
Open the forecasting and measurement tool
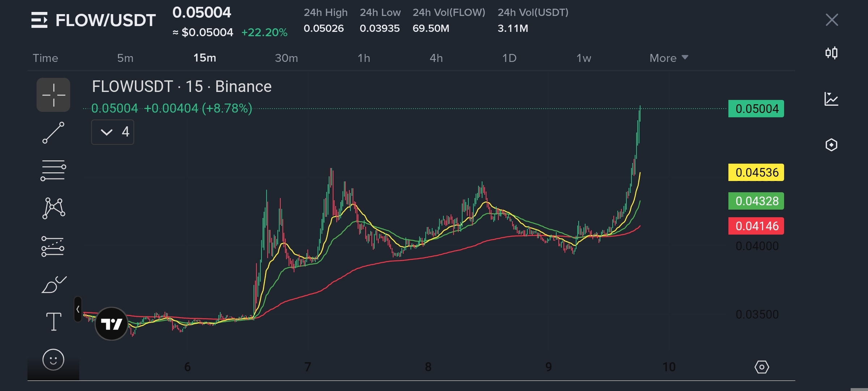53,247
